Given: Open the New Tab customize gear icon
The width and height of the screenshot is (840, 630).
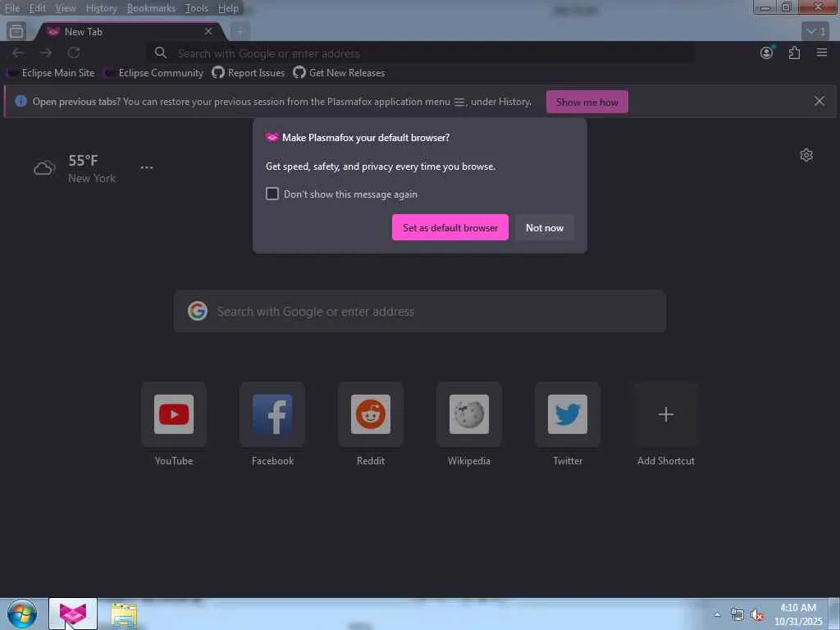Looking at the screenshot, I should coord(806,155).
